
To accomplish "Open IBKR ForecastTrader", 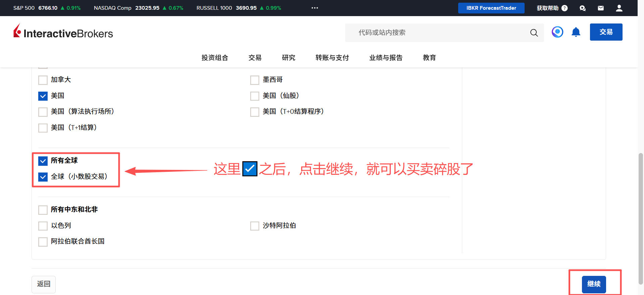I will click(x=491, y=8).
